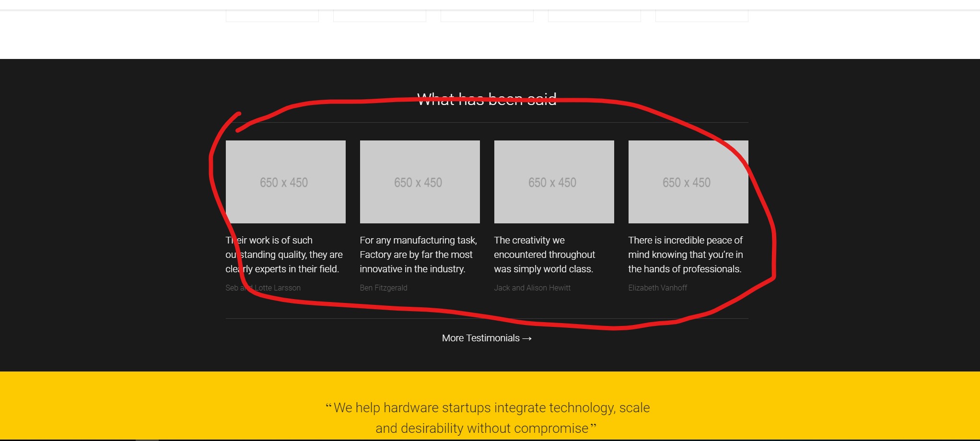Click author name Seb and Lotte Larsson

tap(263, 288)
